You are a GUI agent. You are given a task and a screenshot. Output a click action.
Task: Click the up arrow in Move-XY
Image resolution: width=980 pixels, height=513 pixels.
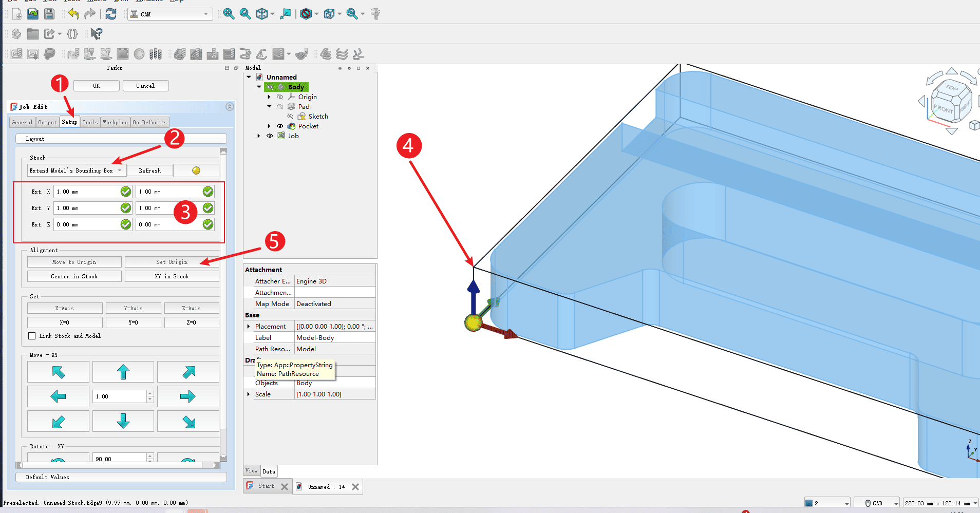[123, 372]
